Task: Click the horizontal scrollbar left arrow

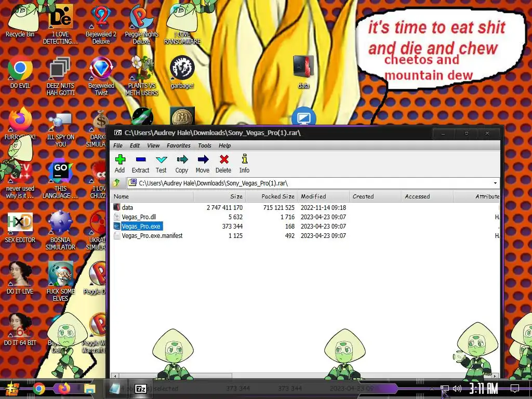Action: point(115,376)
